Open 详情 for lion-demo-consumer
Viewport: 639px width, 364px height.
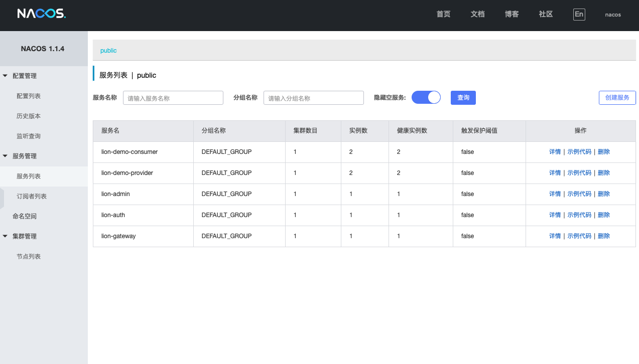[x=555, y=152]
